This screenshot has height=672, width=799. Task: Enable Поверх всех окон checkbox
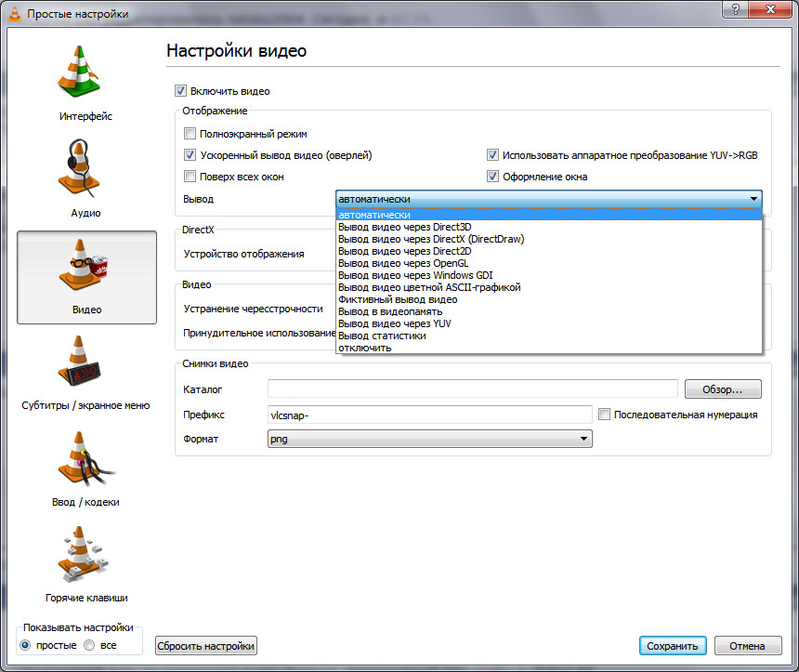point(190,177)
